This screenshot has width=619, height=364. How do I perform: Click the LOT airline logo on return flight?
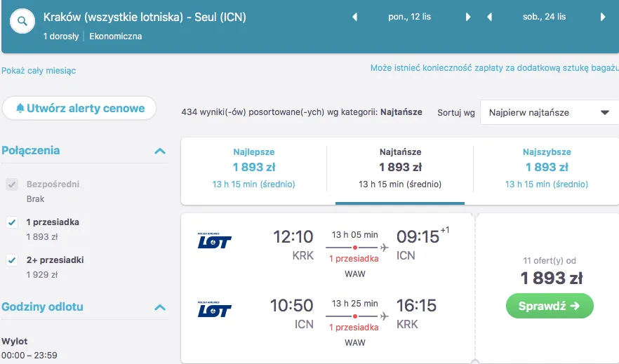(215, 309)
